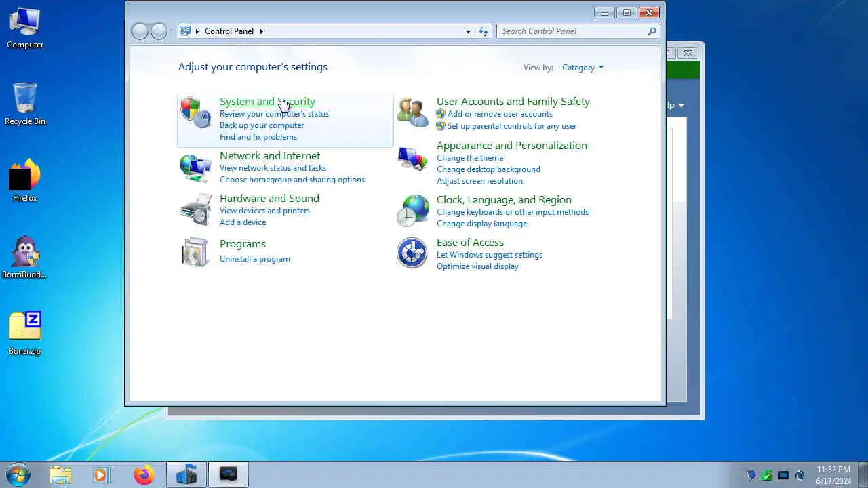The width and height of the screenshot is (868, 488).
Task: Expand the arrow before Control Panel breadcrumb
Action: [197, 31]
